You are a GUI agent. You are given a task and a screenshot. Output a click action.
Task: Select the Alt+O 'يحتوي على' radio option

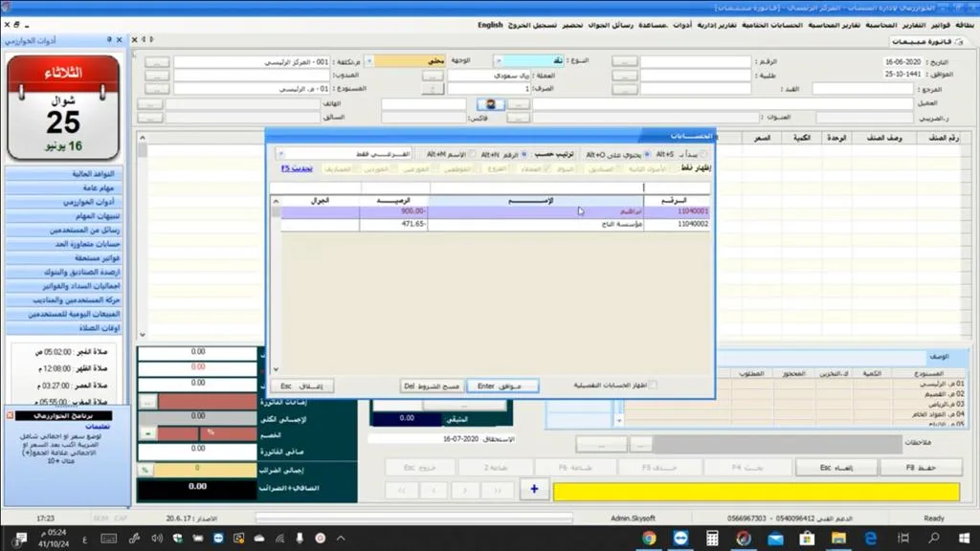coord(648,154)
